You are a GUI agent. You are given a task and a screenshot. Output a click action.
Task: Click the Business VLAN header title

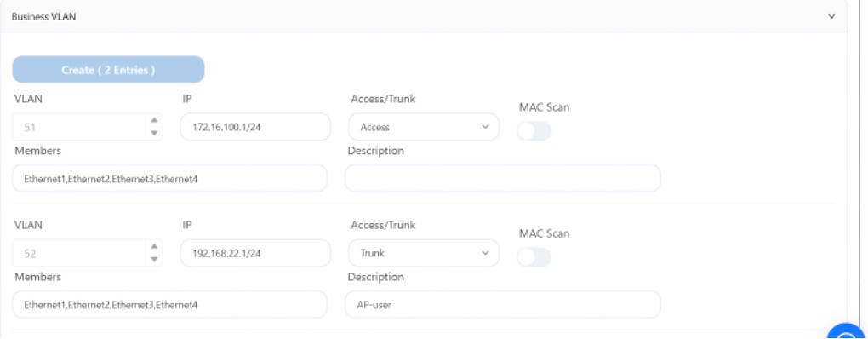pos(43,17)
